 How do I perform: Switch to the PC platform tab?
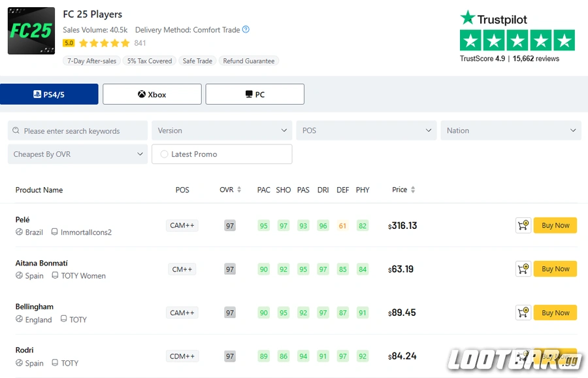click(x=255, y=94)
